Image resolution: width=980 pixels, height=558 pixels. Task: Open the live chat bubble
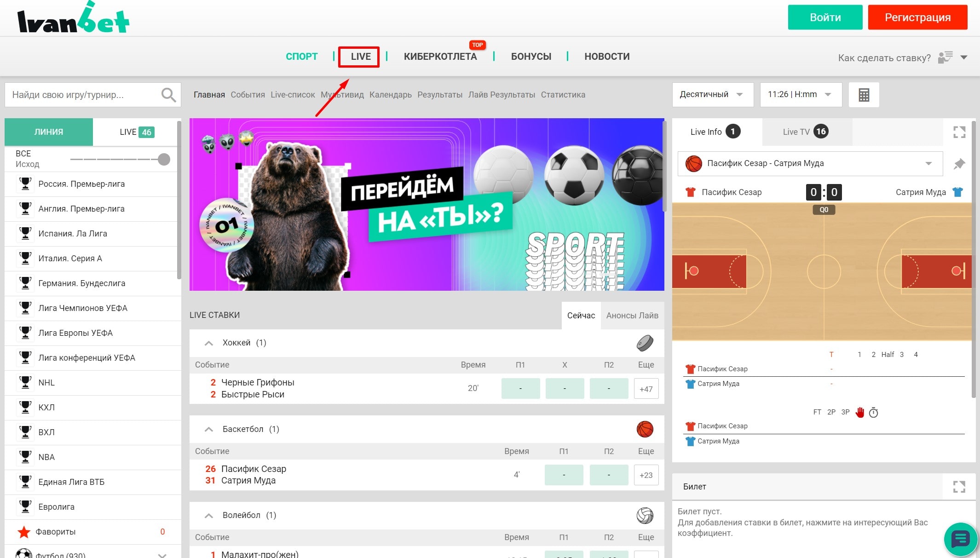[x=960, y=539]
